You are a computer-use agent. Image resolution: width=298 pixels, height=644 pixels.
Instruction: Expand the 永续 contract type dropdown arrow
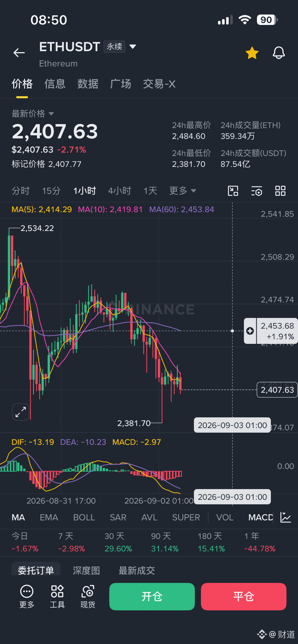pos(133,46)
